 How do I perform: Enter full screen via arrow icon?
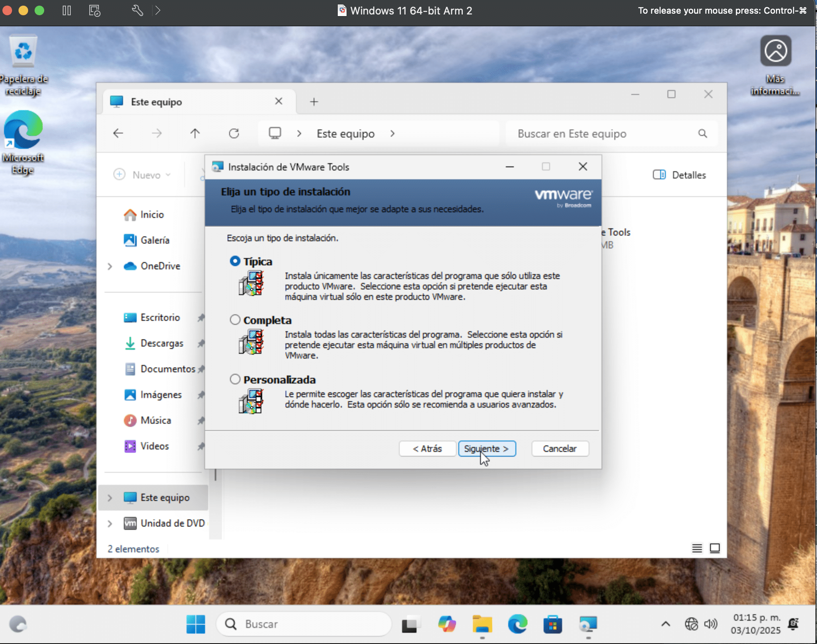[158, 10]
